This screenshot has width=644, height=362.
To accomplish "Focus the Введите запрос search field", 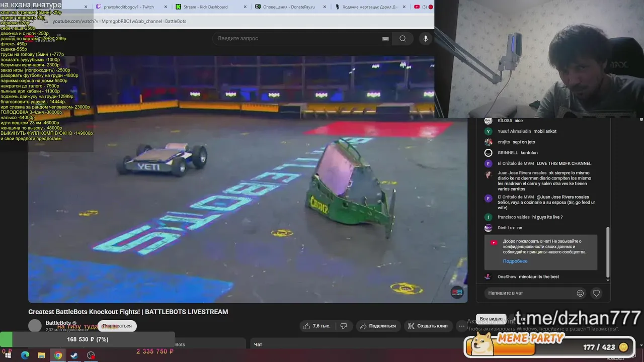I will (302, 39).
